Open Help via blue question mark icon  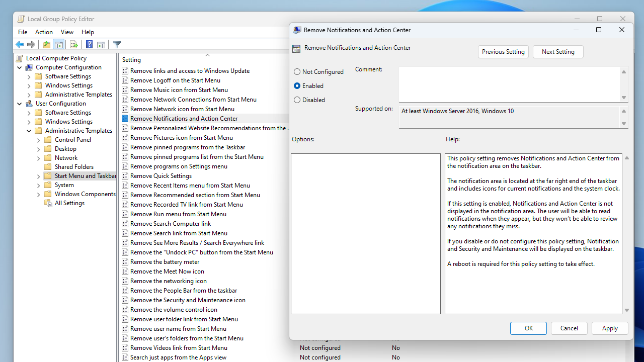pos(89,45)
